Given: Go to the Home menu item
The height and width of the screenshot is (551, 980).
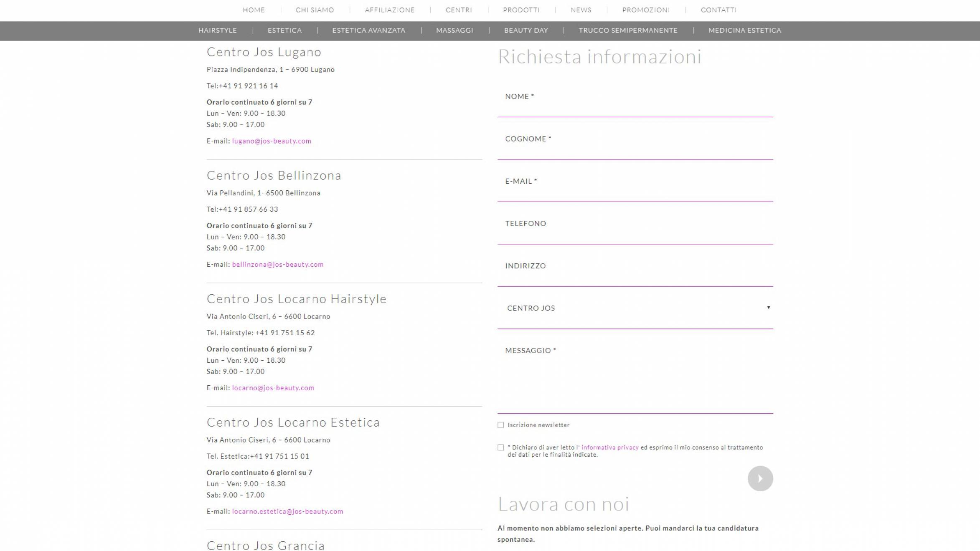Looking at the screenshot, I should click(x=254, y=10).
